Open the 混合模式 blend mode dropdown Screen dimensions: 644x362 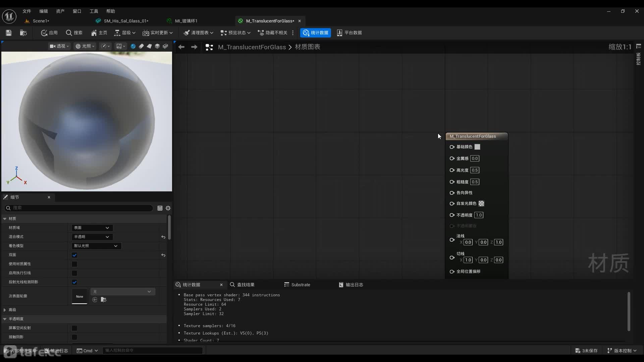point(92,237)
